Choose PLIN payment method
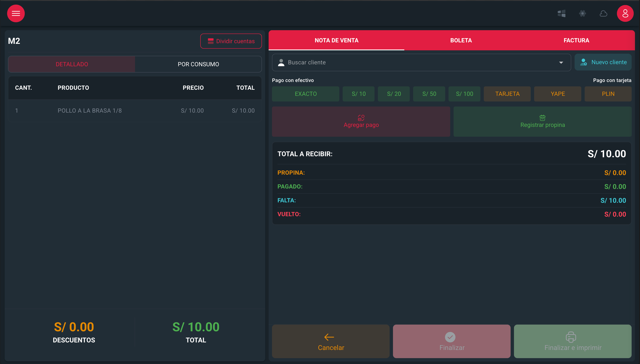This screenshot has width=640, height=364. click(608, 94)
